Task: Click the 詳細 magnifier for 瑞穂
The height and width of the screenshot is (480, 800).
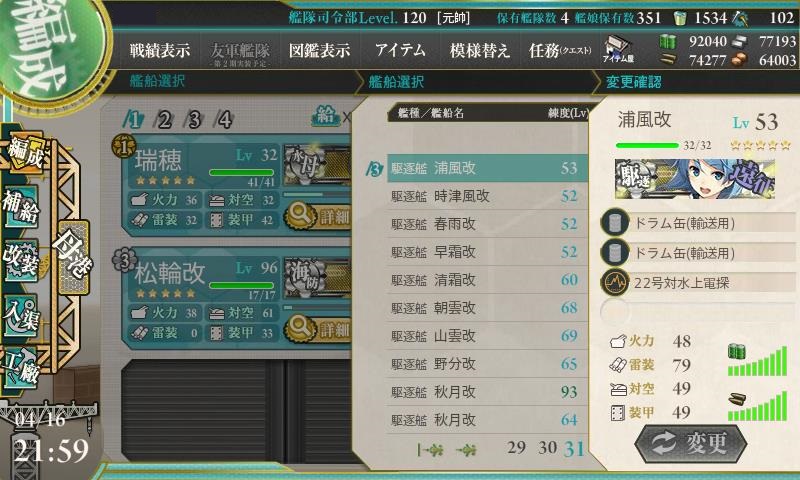Action: coord(318,216)
